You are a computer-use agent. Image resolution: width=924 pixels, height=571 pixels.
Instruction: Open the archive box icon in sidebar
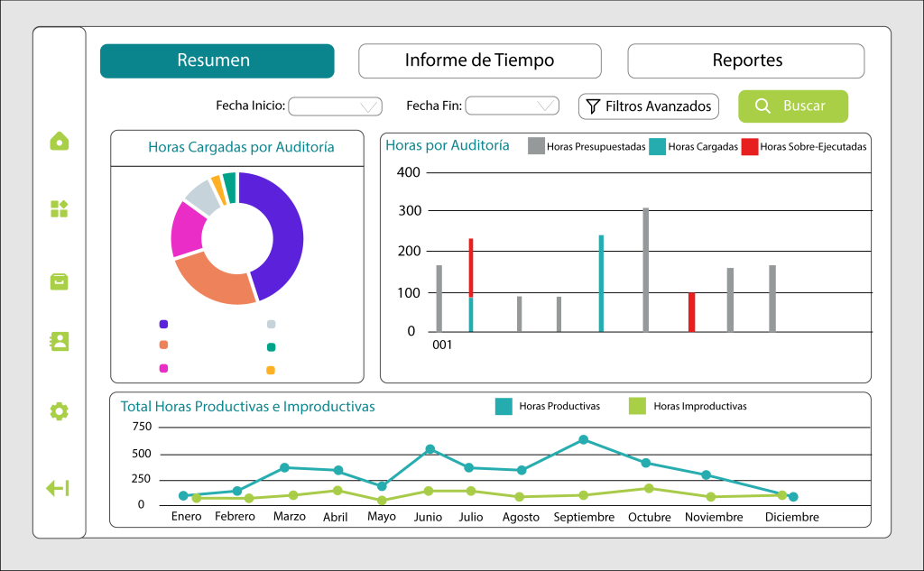[59, 281]
